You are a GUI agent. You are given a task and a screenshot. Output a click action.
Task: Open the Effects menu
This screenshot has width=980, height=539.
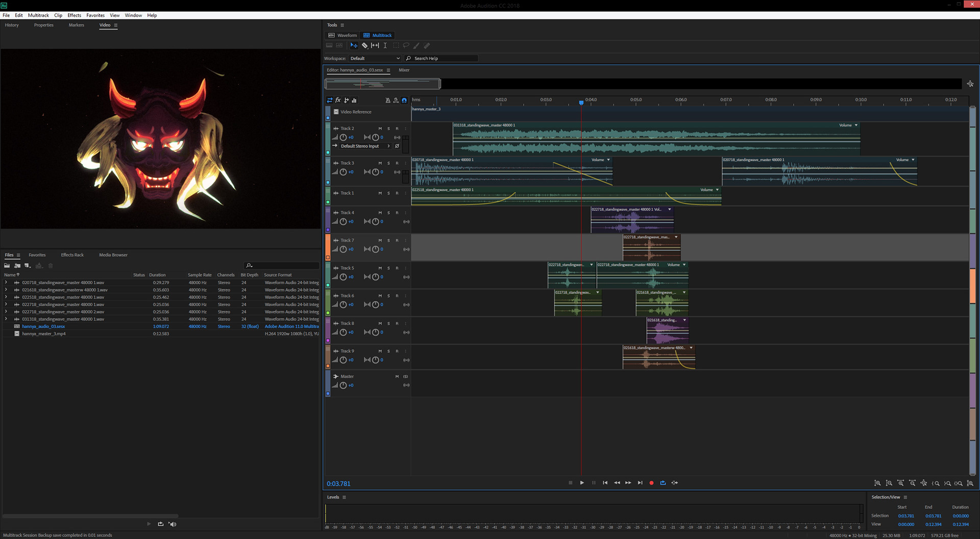coord(75,15)
